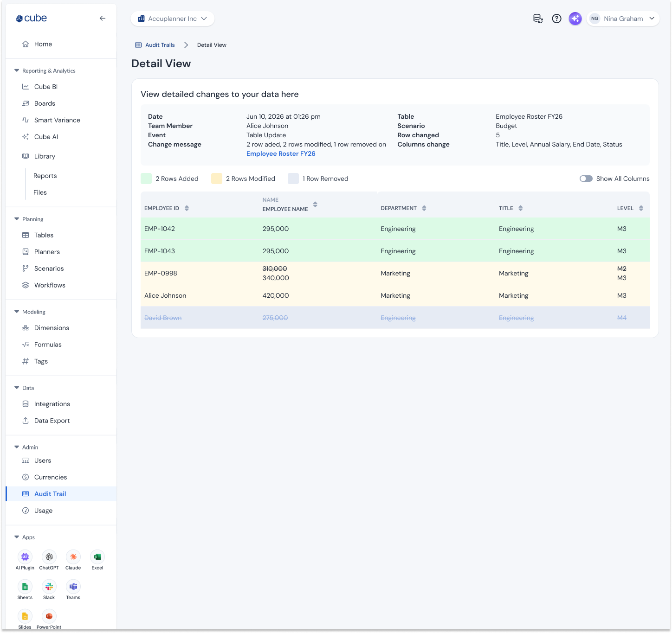672x633 pixels.
Task: Click the Audit Trails breadcrumb icon
Action: pos(138,45)
